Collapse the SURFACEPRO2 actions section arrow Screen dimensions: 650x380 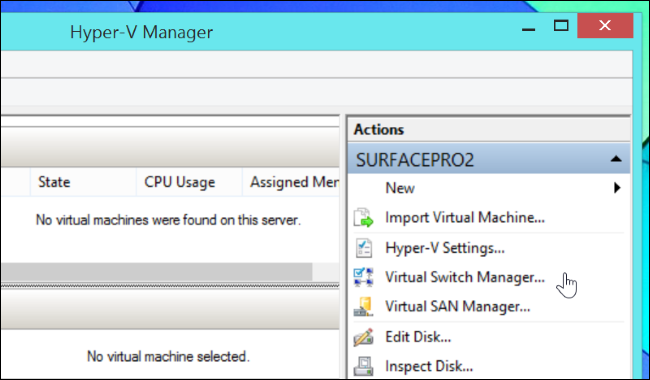pos(616,159)
